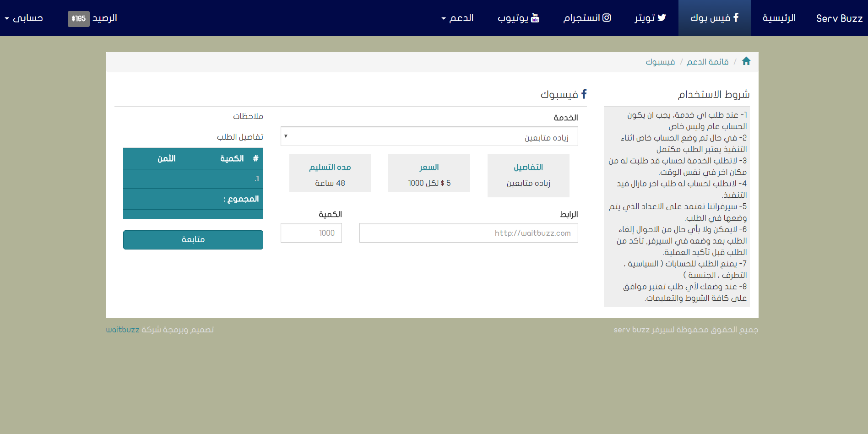Click the Facebook icon beside فيسبوك heading
868x434 pixels.
tap(584, 94)
